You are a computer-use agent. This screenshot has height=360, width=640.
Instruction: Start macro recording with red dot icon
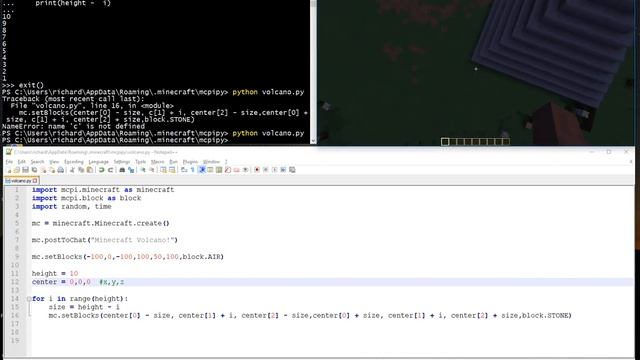click(257, 170)
